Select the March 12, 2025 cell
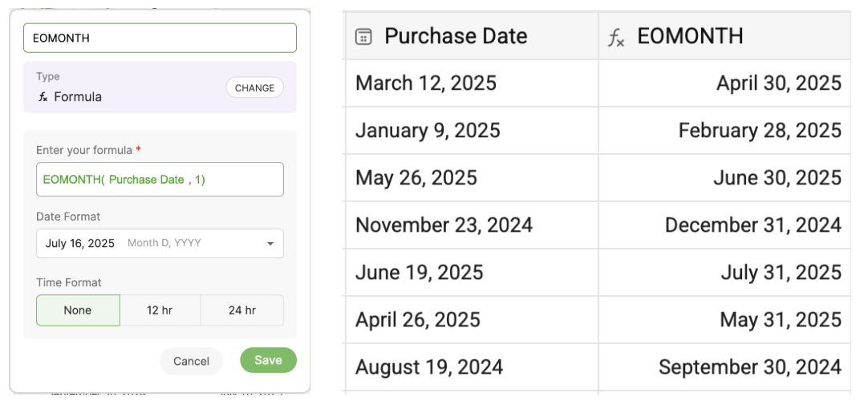868x401 pixels. coord(471,83)
